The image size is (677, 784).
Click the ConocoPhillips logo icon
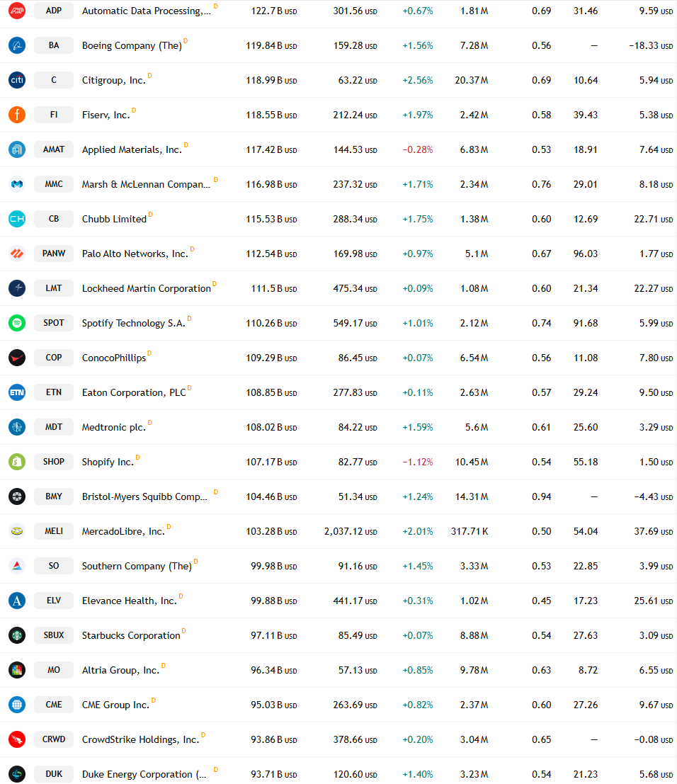pyautogui.click(x=17, y=358)
